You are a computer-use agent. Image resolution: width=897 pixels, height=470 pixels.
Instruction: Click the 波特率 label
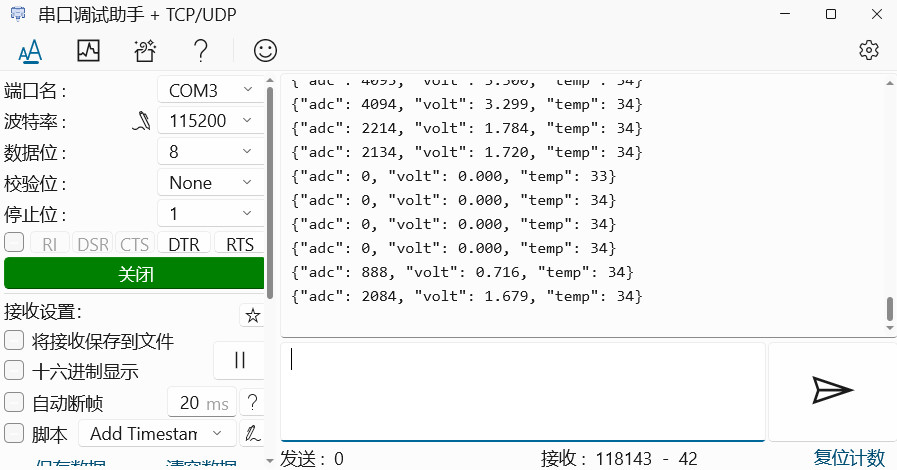coord(35,122)
